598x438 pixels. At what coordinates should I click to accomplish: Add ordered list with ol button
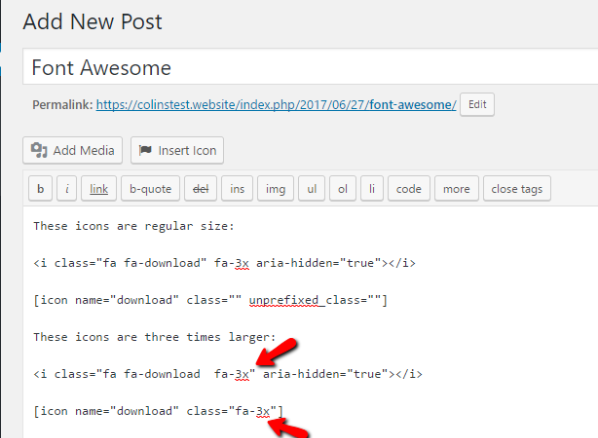pos(342,188)
